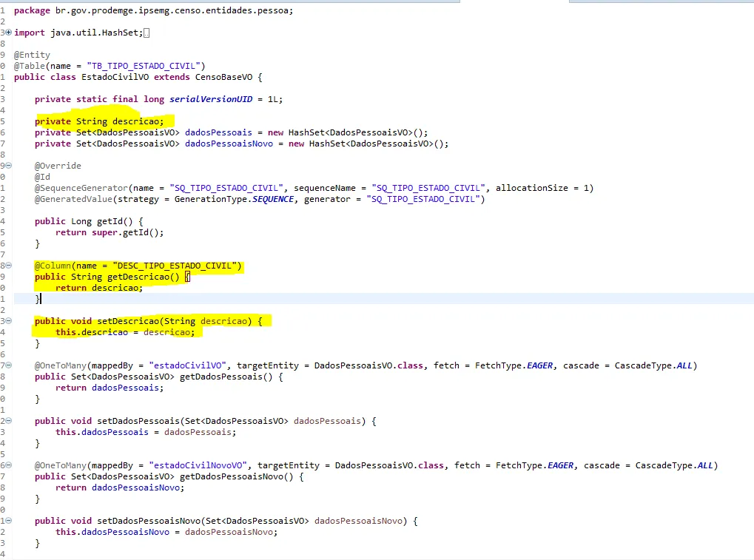Collapse the getDadosPessoaisNovo @OneToMany block
Screen dimensions: 754x560
tap(9, 465)
